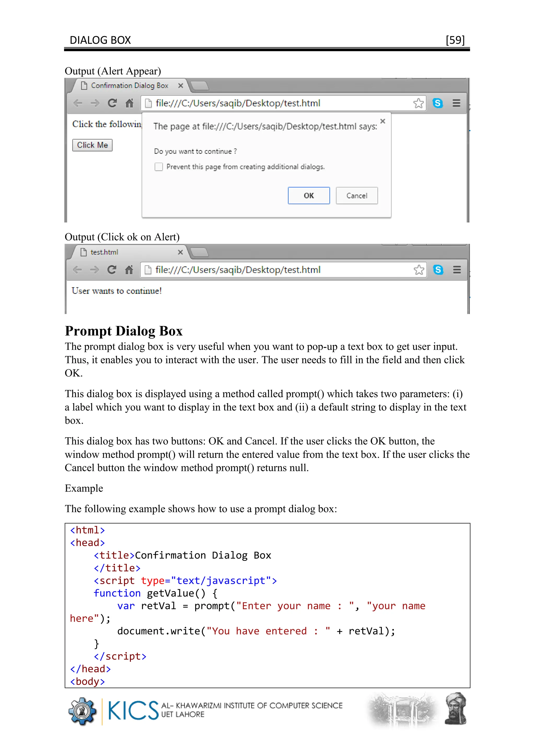Click Skype icon in lower browser
The image size is (535, 756).
[x=438, y=270]
